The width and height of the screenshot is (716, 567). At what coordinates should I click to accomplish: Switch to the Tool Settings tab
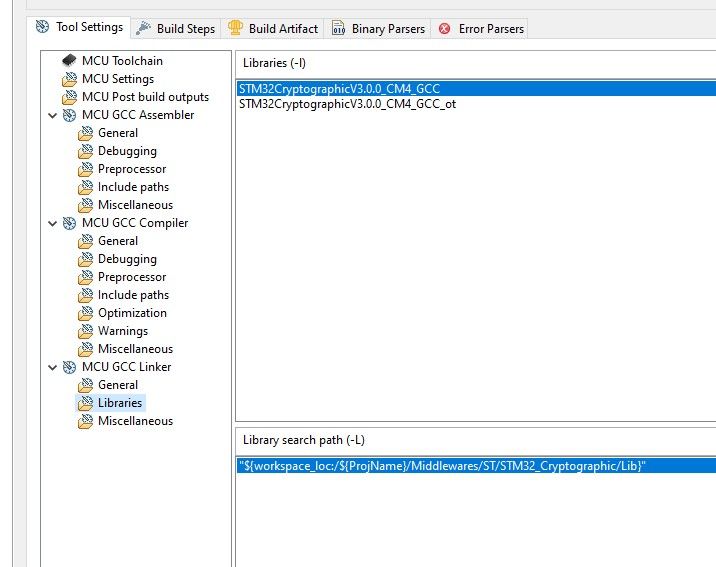click(x=79, y=27)
